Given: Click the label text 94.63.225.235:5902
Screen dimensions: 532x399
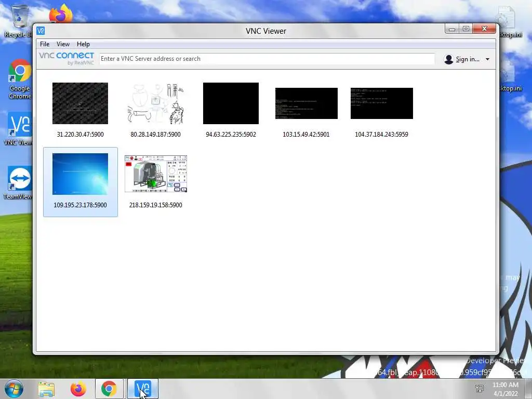Looking at the screenshot, I should click(x=231, y=135).
